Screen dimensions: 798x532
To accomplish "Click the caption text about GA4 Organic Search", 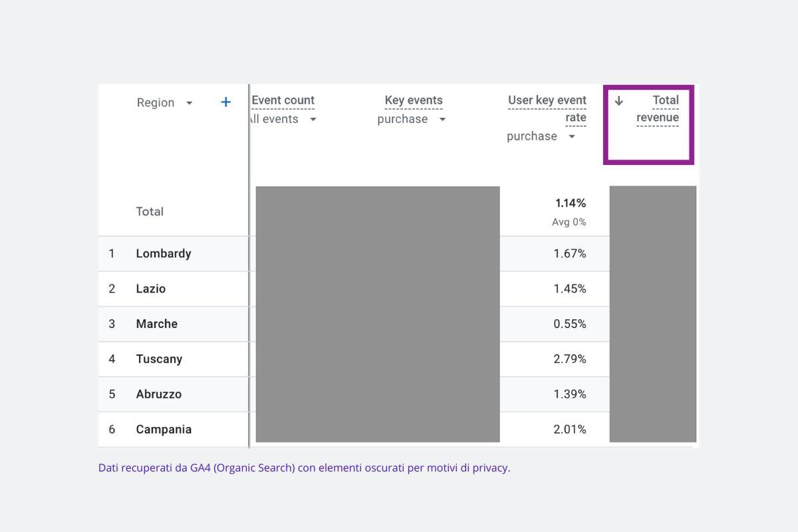I will 304,467.
